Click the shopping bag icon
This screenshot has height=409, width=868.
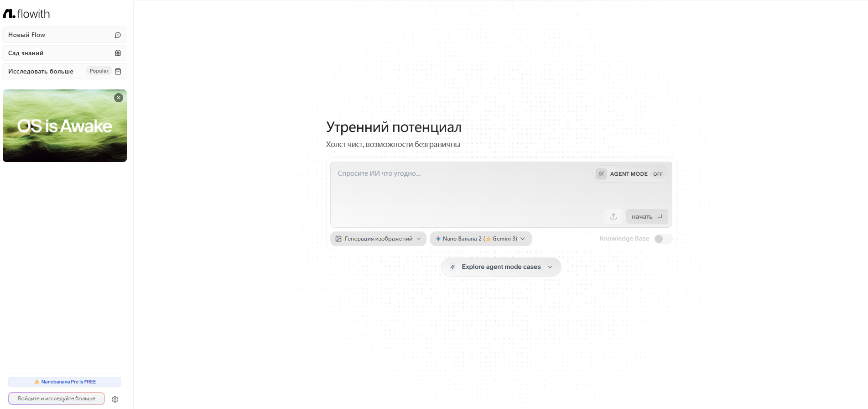(118, 72)
